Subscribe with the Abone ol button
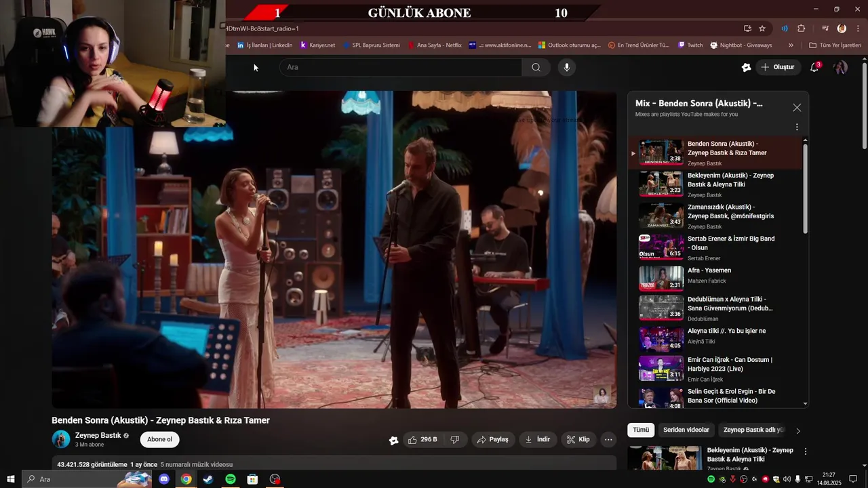 [x=160, y=439]
